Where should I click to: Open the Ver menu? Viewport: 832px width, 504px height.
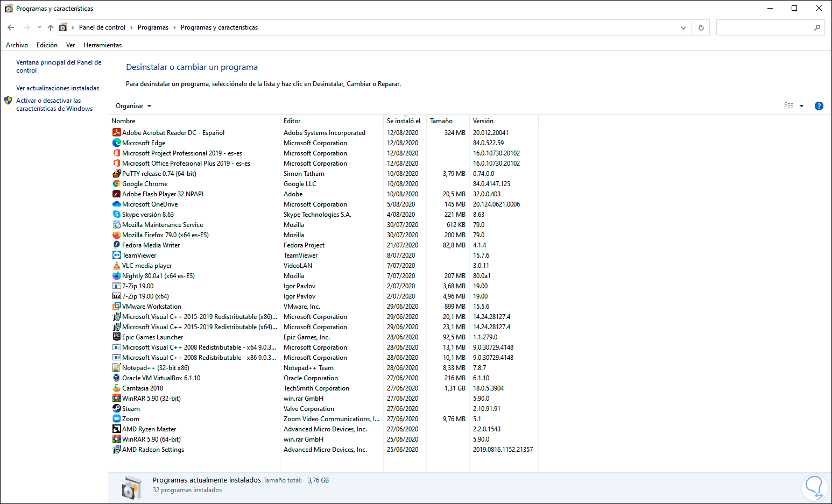(x=70, y=45)
